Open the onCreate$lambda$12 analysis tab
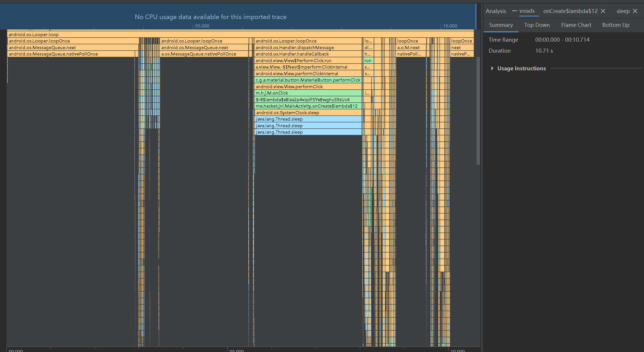 coord(570,11)
